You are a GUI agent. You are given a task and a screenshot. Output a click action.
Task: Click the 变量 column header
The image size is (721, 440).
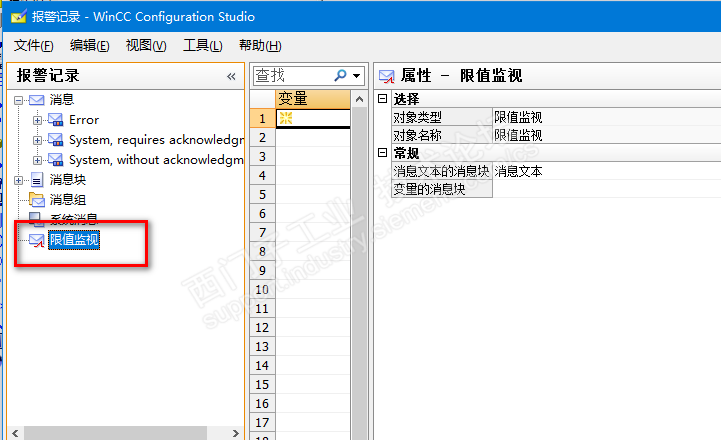point(313,99)
